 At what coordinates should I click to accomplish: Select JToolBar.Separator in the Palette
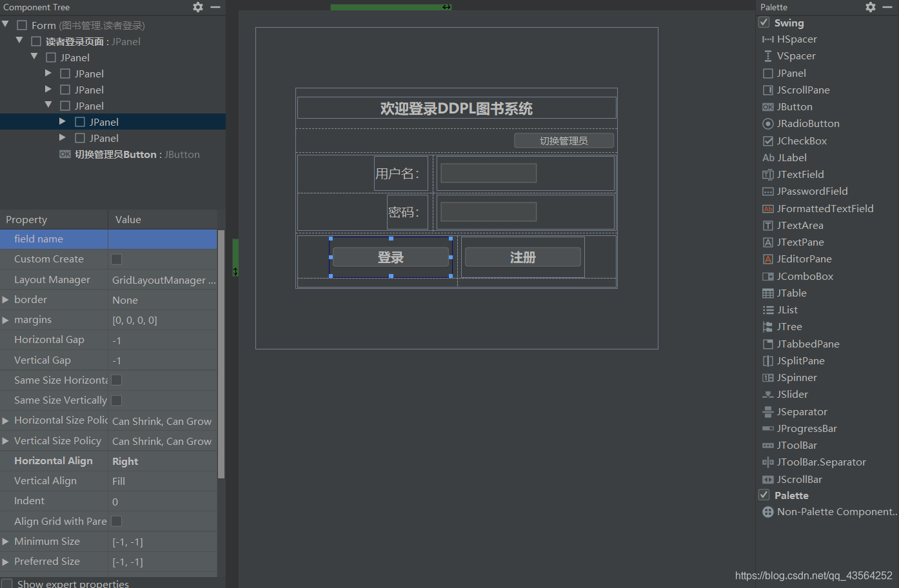pos(815,462)
